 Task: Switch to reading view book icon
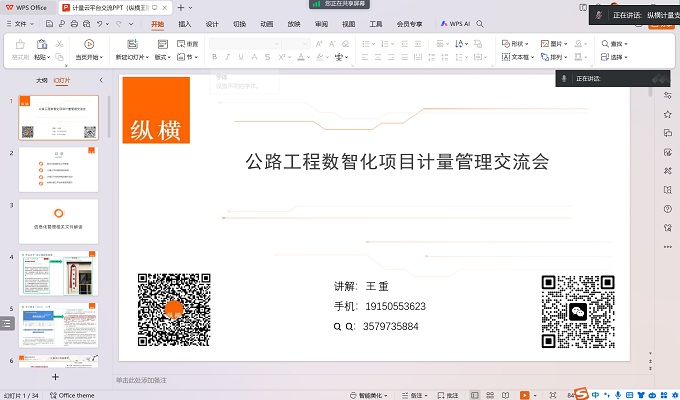click(505, 395)
